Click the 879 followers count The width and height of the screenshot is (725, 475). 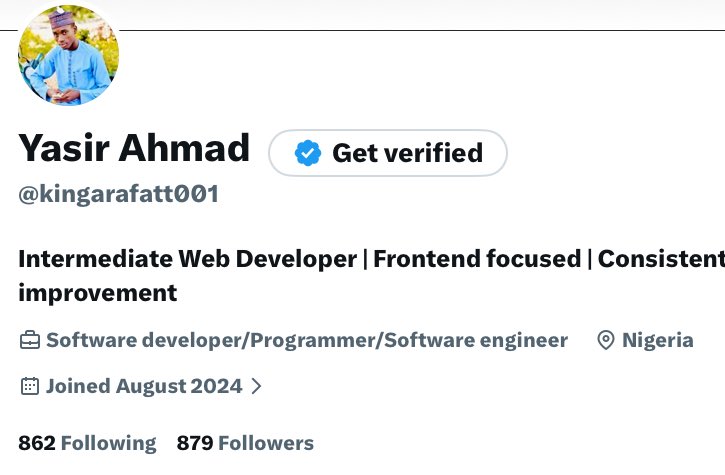[x=195, y=443]
